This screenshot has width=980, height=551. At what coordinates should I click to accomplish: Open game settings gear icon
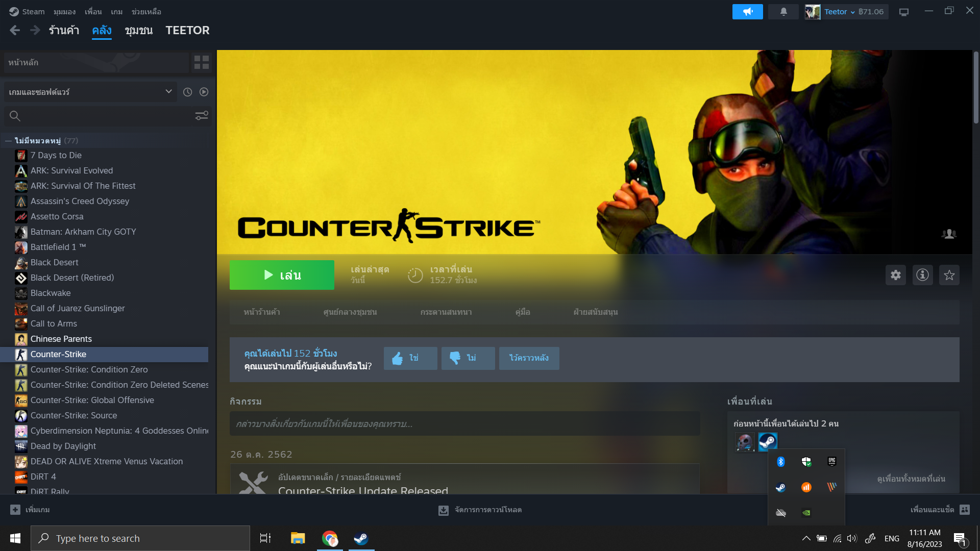895,275
